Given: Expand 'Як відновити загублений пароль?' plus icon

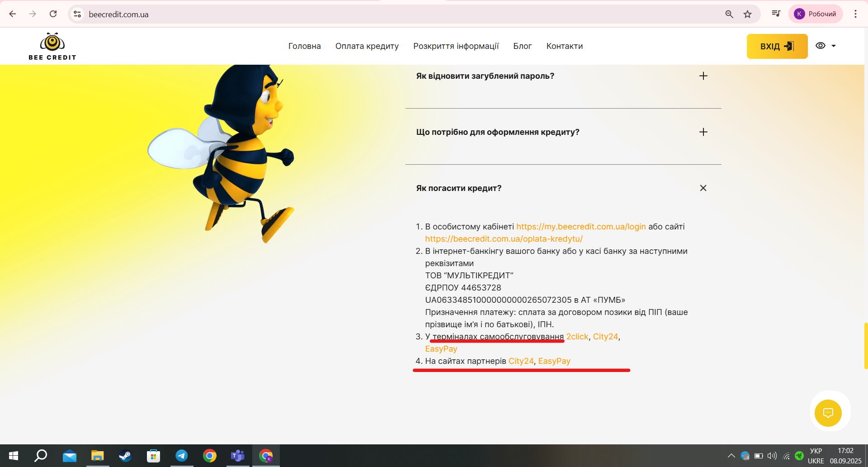Looking at the screenshot, I should pyautogui.click(x=703, y=76).
